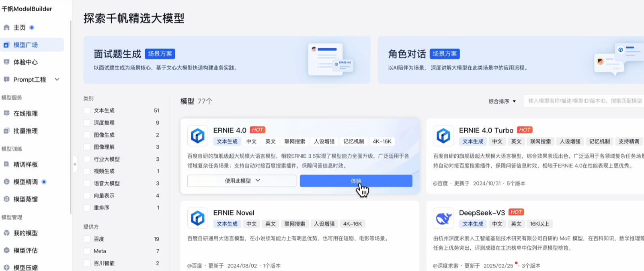Check the Meta provider filter
644x271 pixels.
(x=87, y=251)
